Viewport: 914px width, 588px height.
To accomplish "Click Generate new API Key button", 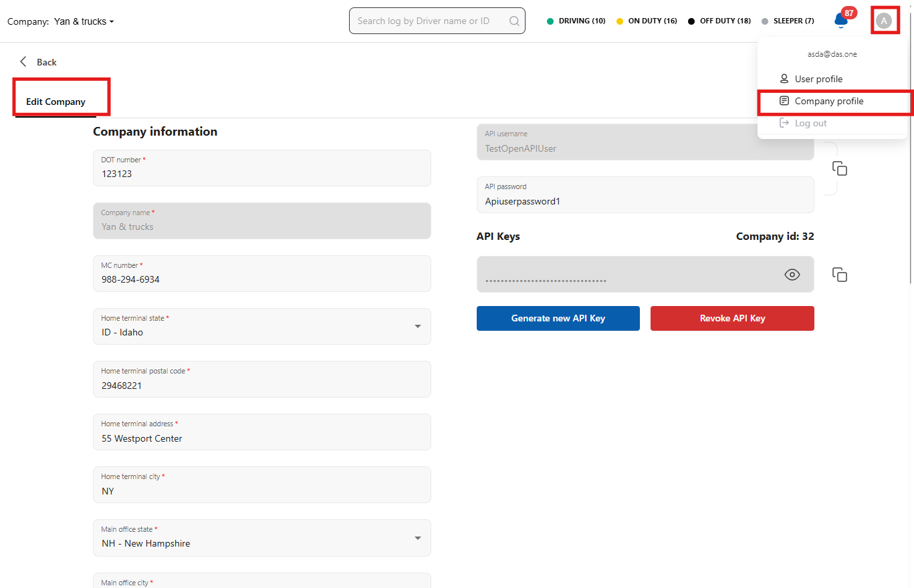I will pos(558,319).
